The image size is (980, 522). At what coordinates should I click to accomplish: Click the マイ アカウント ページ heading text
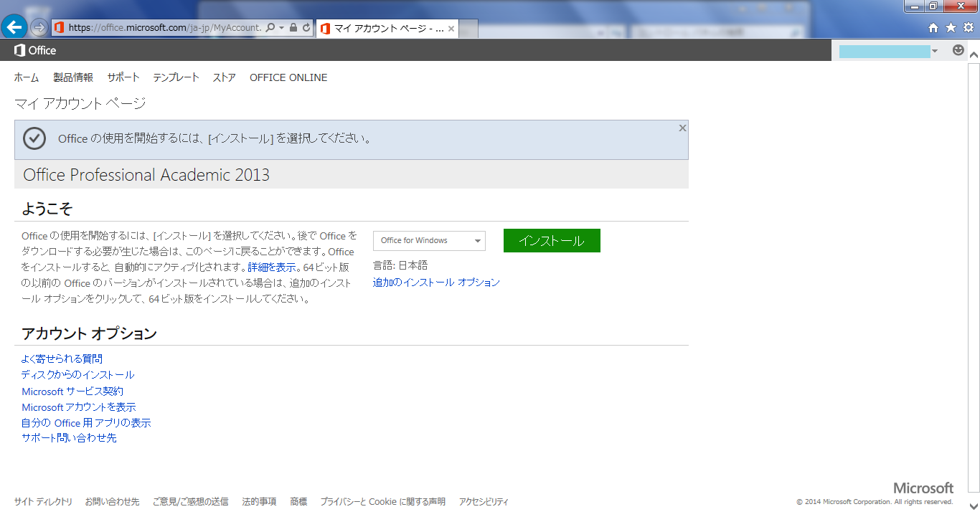[x=80, y=103]
